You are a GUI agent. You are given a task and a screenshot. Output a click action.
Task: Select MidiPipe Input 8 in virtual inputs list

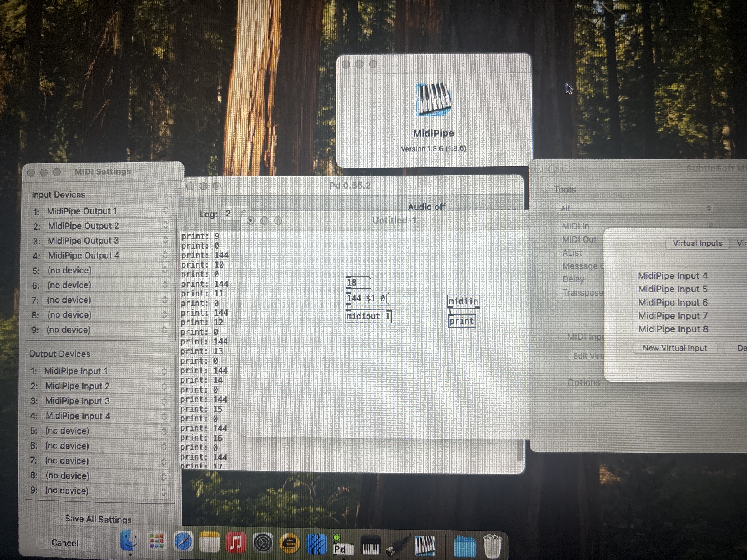click(673, 329)
